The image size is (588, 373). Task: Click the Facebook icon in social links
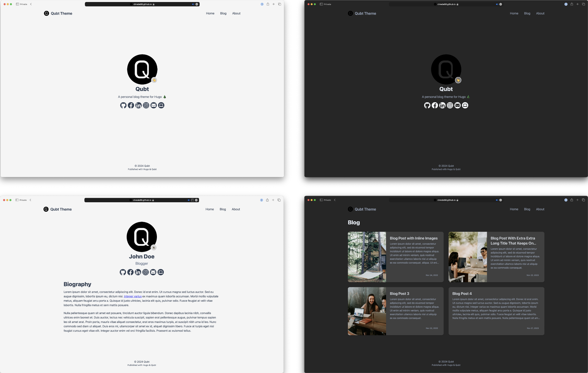click(131, 105)
